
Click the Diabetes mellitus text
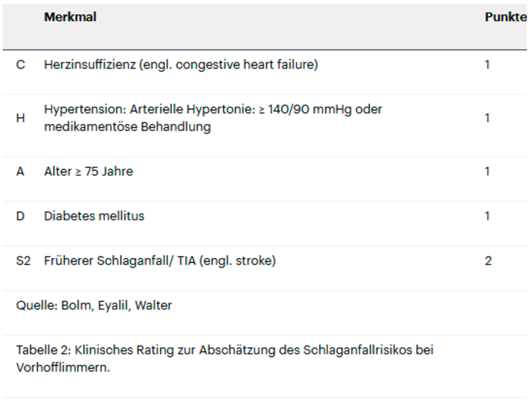94,216
